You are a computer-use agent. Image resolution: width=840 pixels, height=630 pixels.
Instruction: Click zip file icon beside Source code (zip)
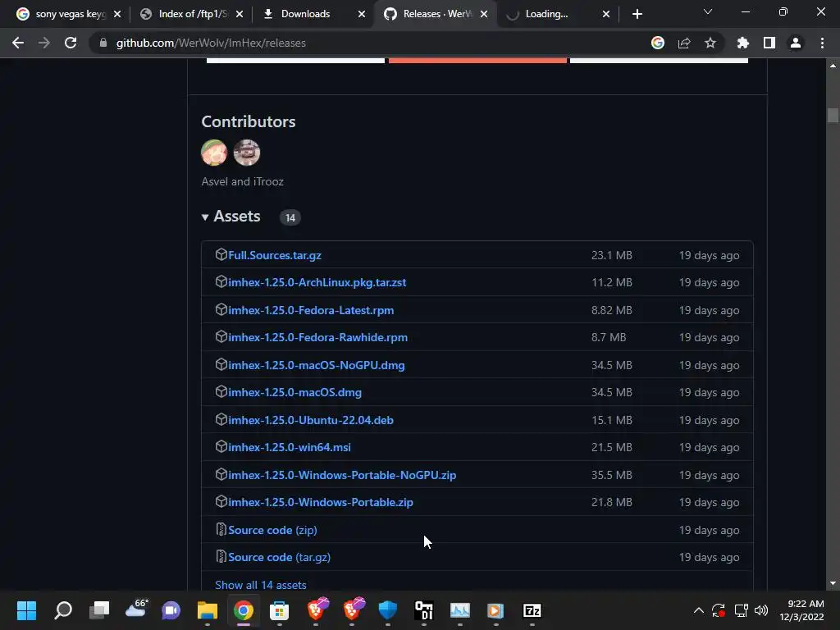coord(221,529)
